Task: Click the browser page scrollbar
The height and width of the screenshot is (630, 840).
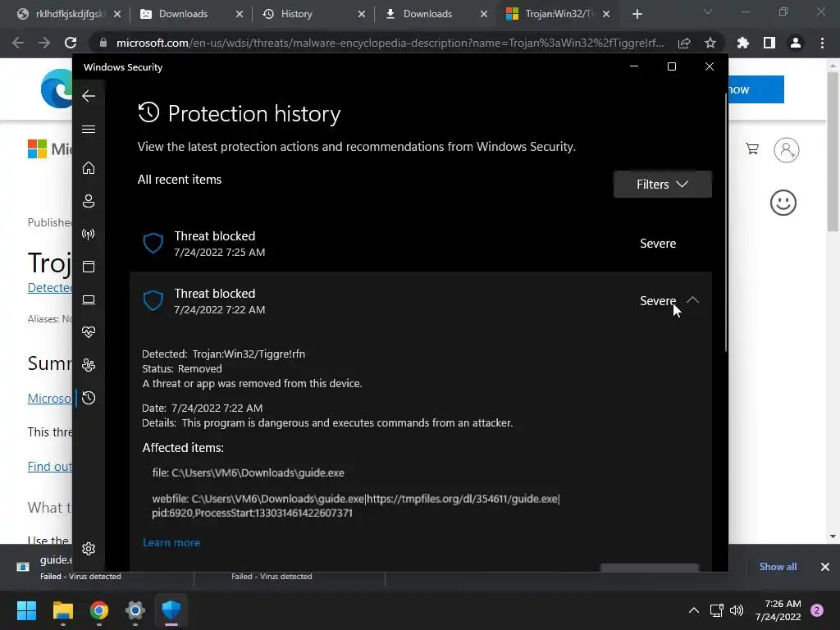Action: (x=833, y=153)
